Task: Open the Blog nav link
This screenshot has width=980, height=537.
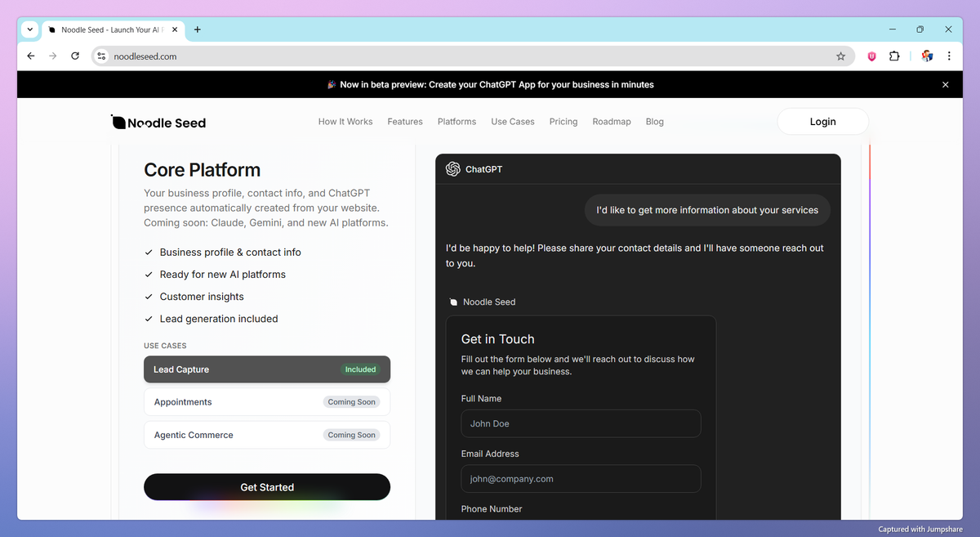Action: [655, 122]
